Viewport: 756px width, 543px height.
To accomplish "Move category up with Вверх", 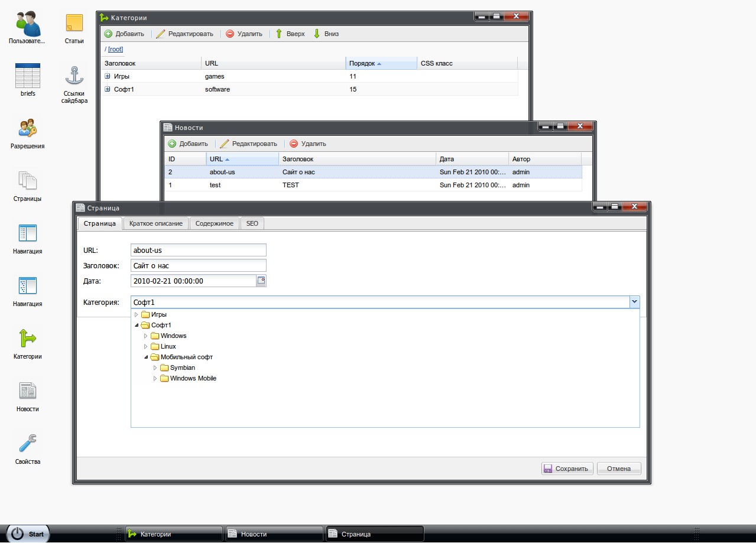I will (290, 34).
